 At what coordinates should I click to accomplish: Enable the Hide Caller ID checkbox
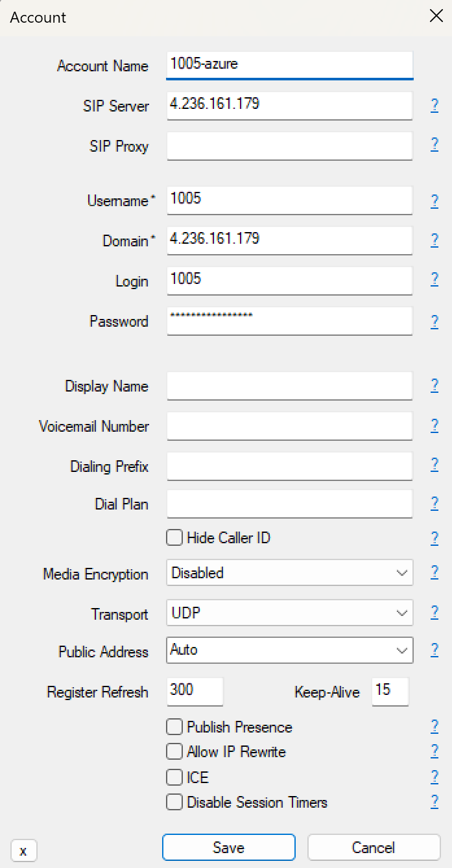174,537
